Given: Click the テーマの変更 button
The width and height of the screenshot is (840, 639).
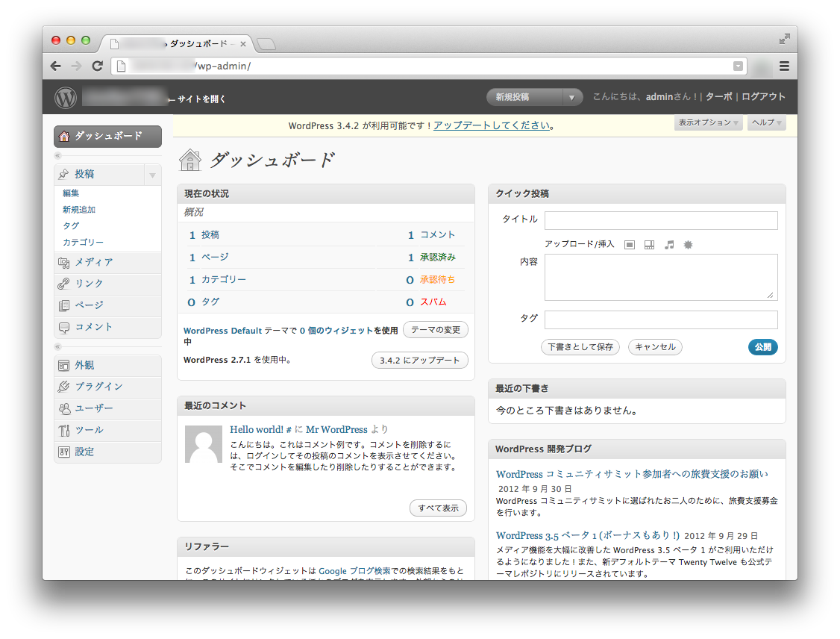Looking at the screenshot, I should pos(436,330).
